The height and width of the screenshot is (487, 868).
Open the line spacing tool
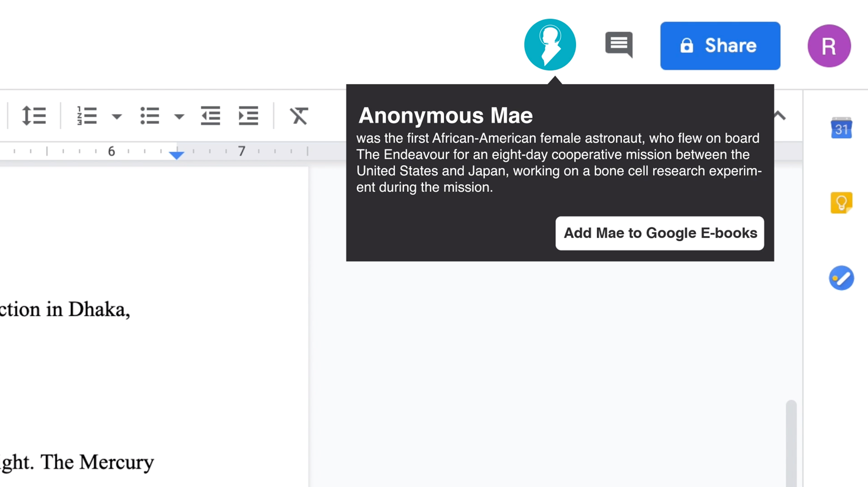pos(34,116)
